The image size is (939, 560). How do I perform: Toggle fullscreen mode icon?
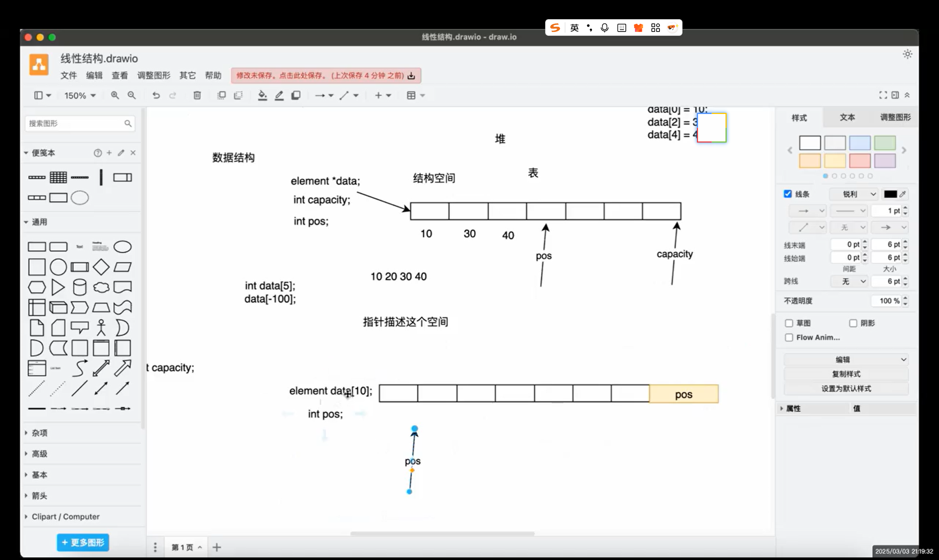(883, 95)
